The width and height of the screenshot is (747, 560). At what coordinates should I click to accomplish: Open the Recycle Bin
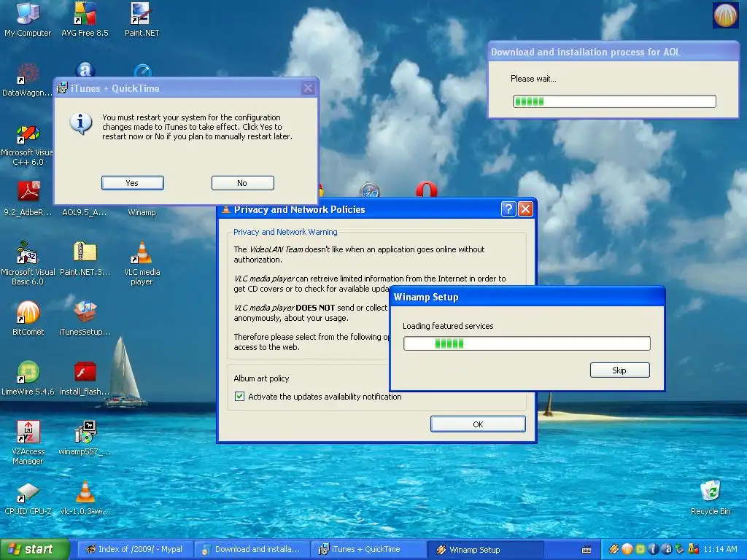pyautogui.click(x=711, y=498)
